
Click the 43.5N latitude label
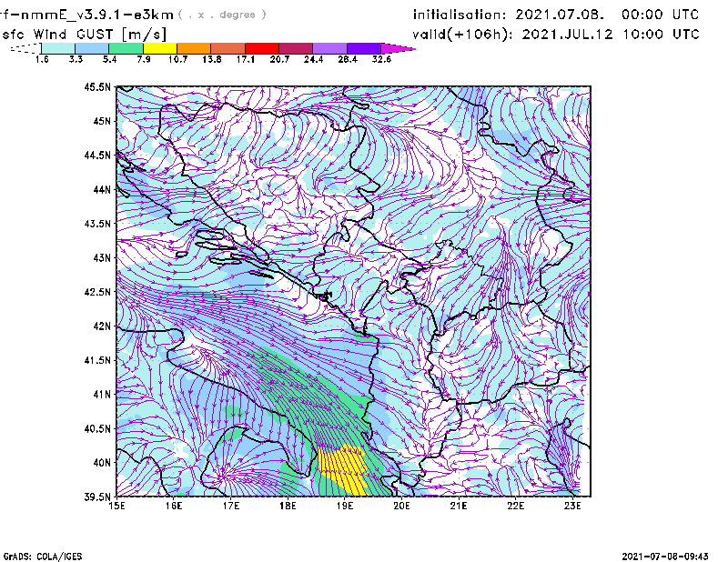[x=97, y=224]
